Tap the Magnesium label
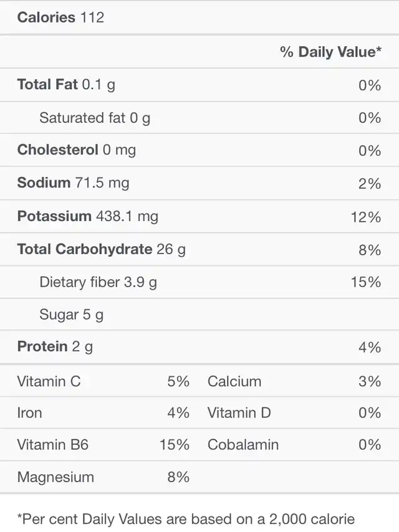 pyautogui.click(x=55, y=477)
